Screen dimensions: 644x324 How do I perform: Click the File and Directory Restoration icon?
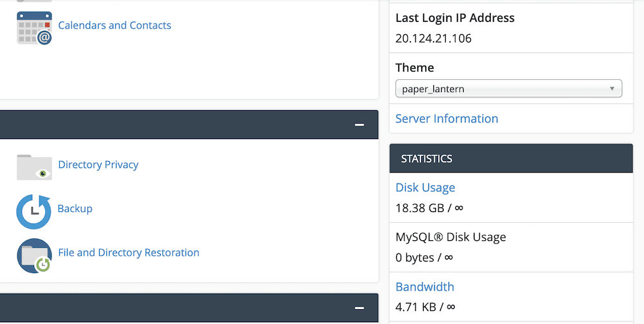[x=34, y=256]
